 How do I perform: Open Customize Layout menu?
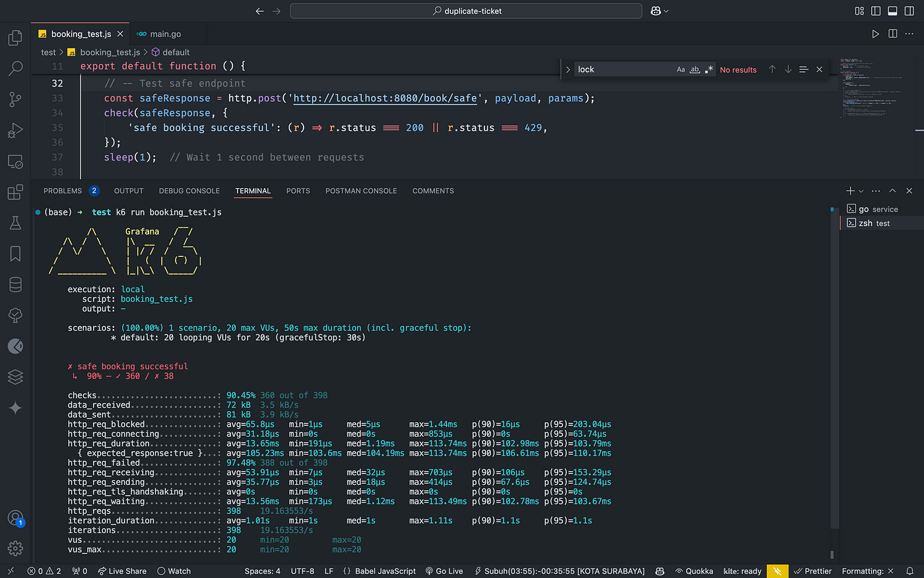[859, 11]
